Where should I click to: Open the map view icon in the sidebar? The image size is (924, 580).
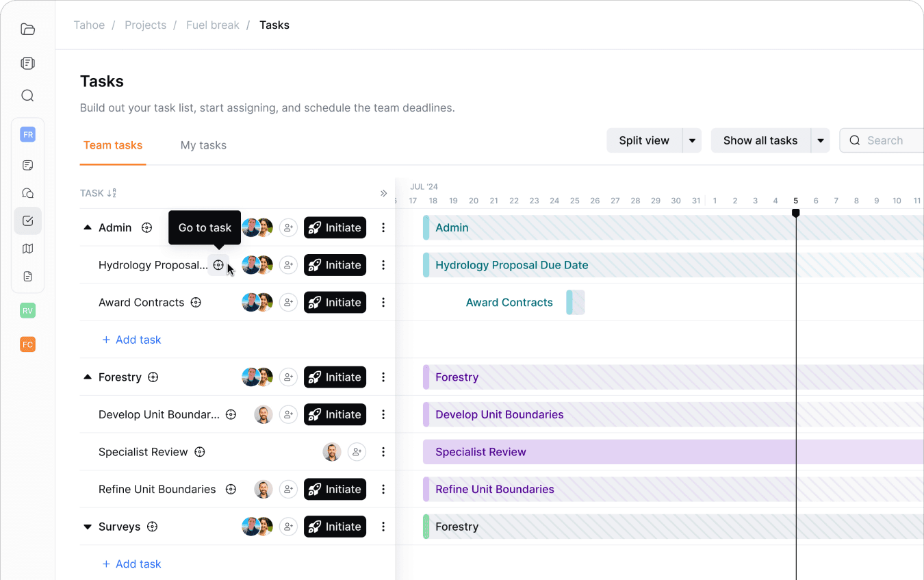tap(28, 248)
